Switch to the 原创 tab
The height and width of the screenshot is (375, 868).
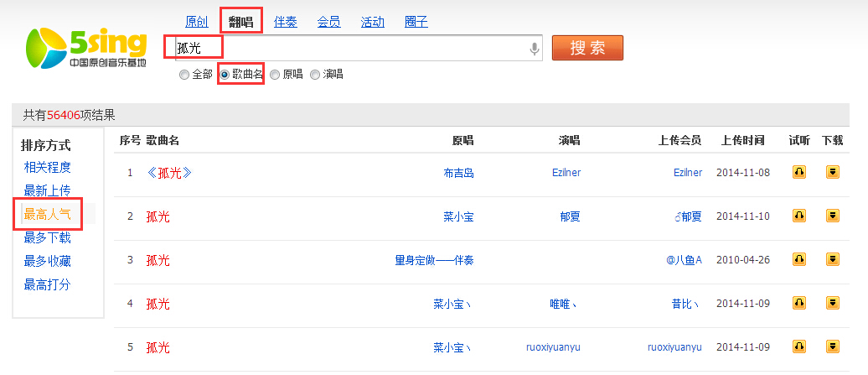pyautogui.click(x=197, y=22)
